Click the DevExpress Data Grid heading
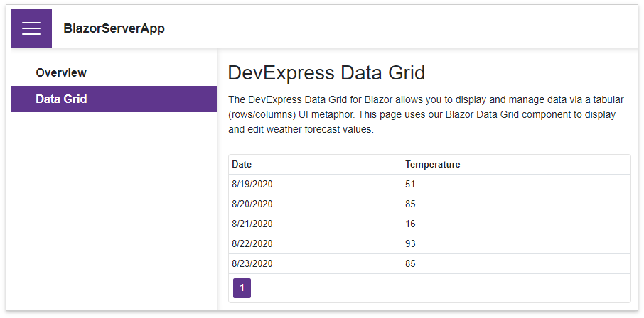This screenshot has width=644, height=318. (326, 73)
